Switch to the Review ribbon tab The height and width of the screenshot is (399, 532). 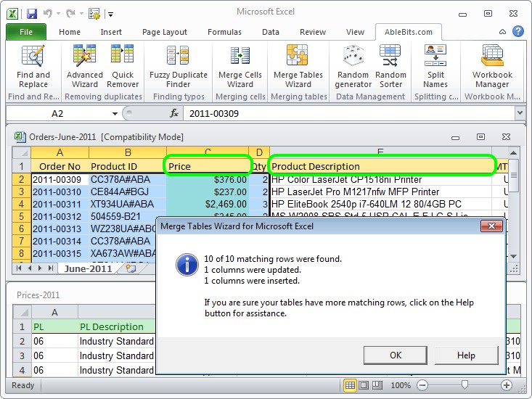point(313,32)
